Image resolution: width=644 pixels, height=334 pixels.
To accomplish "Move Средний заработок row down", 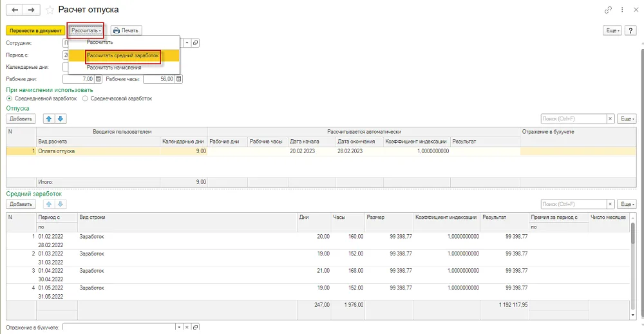I will click(x=61, y=204).
